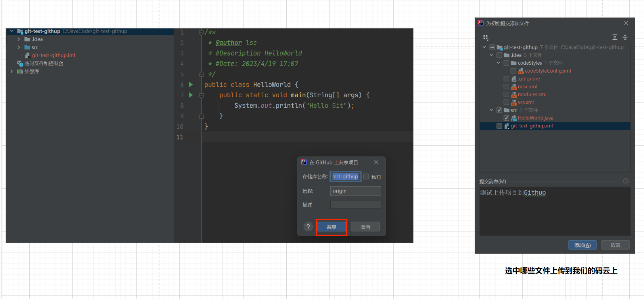Select git-test-githup.iml in the project tree
Image resolution: width=644 pixels, height=299 pixels.
click(x=53, y=56)
